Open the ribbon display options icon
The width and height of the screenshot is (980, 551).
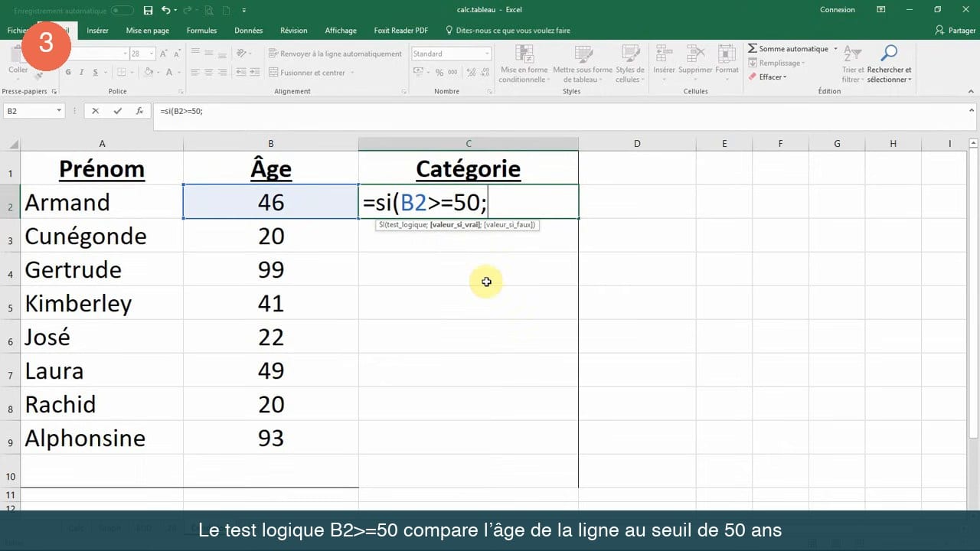tap(882, 10)
